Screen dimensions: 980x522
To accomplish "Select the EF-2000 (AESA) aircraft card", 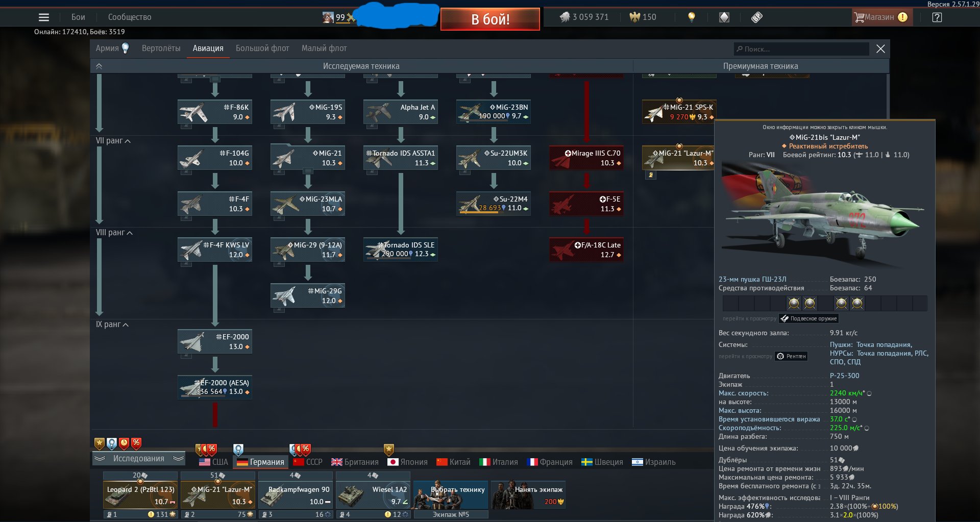I will tap(215, 387).
